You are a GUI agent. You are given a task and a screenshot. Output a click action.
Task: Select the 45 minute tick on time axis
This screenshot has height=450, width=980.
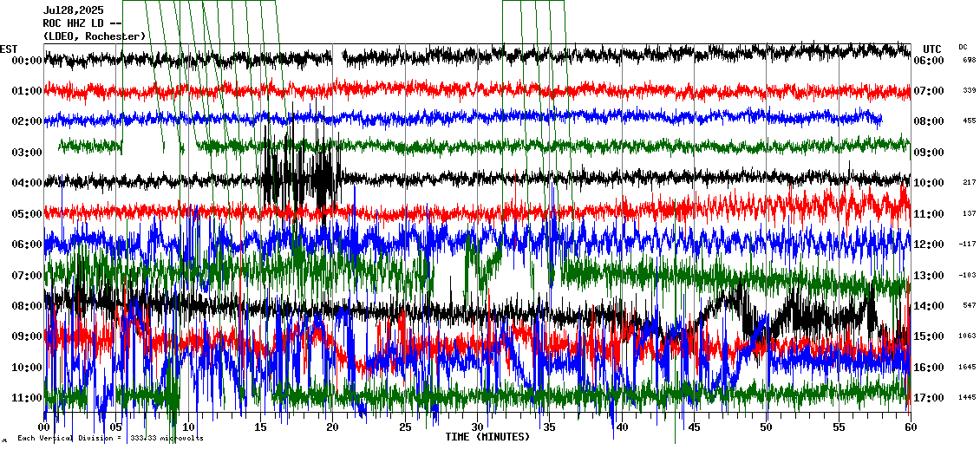[694, 427]
